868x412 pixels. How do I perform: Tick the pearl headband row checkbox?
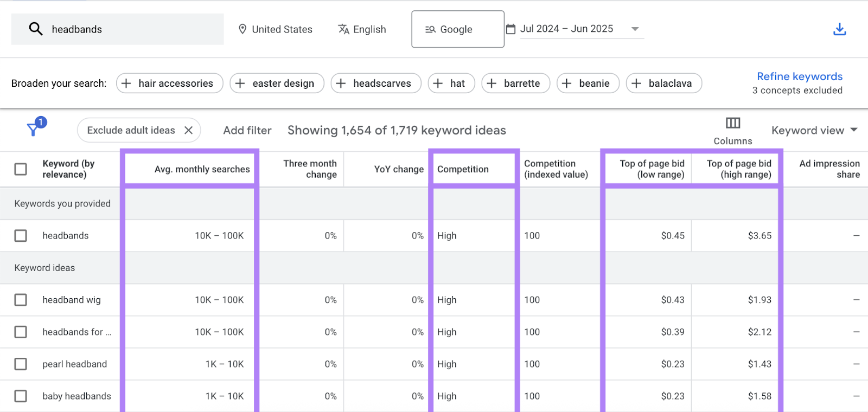point(21,364)
